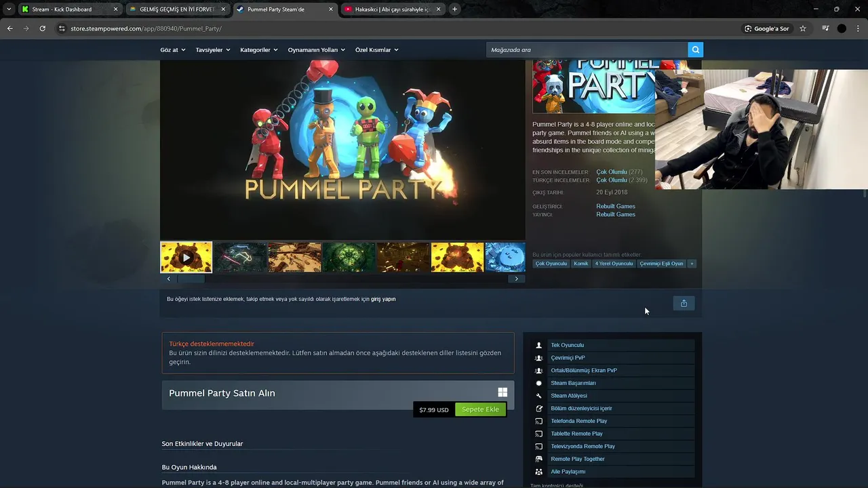Click the Steam Başarımları icon
This screenshot has width=868, height=488.
(x=539, y=383)
